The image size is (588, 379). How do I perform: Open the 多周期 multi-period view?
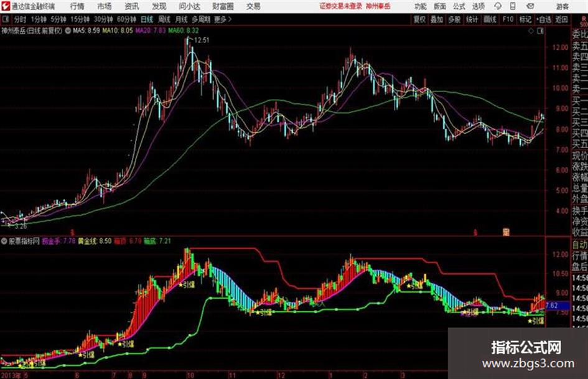tap(201, 19)
